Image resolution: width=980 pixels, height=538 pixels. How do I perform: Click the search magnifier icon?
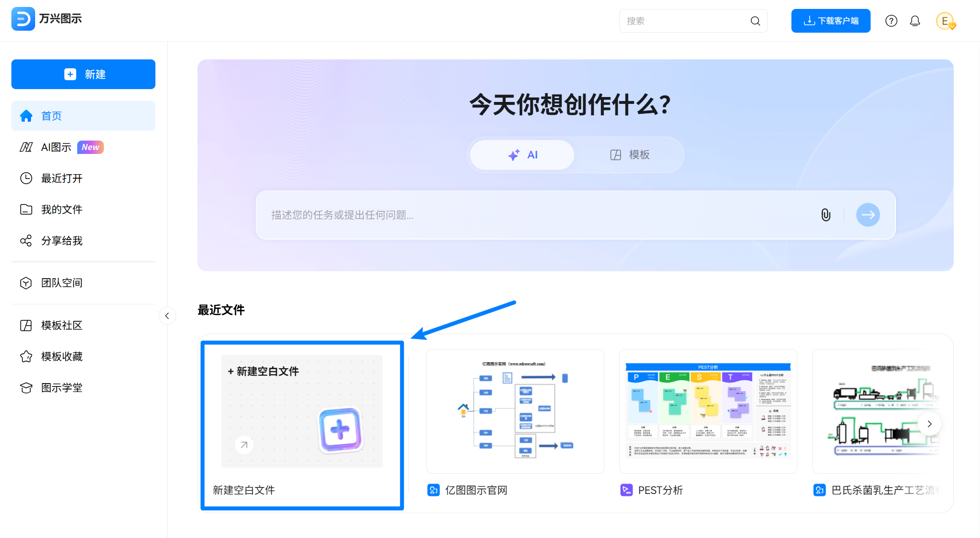755,21
